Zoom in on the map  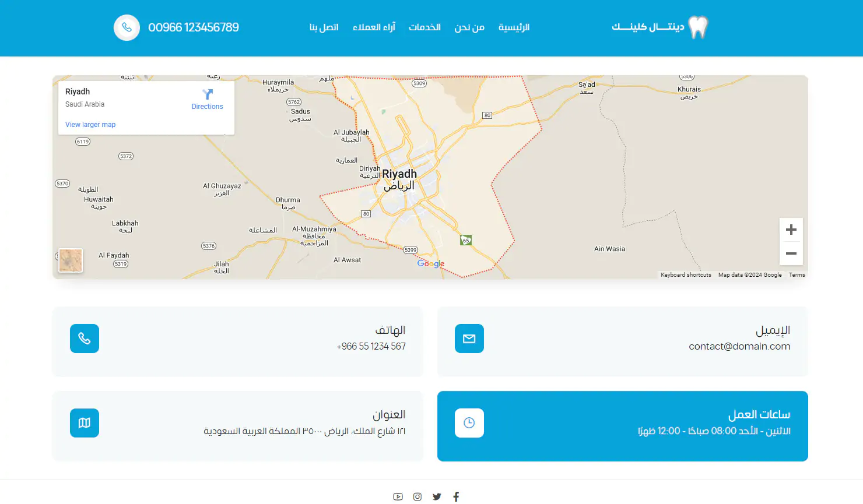click(x=791, y=230)
